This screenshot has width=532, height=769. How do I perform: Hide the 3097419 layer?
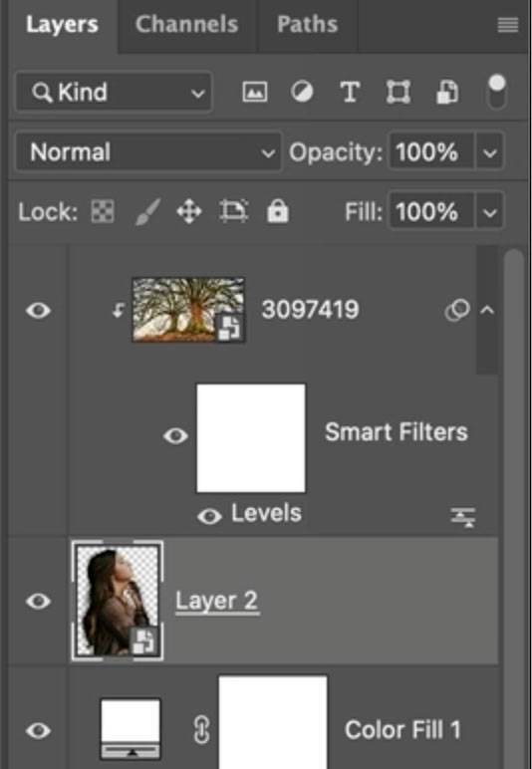pos(38,311)
